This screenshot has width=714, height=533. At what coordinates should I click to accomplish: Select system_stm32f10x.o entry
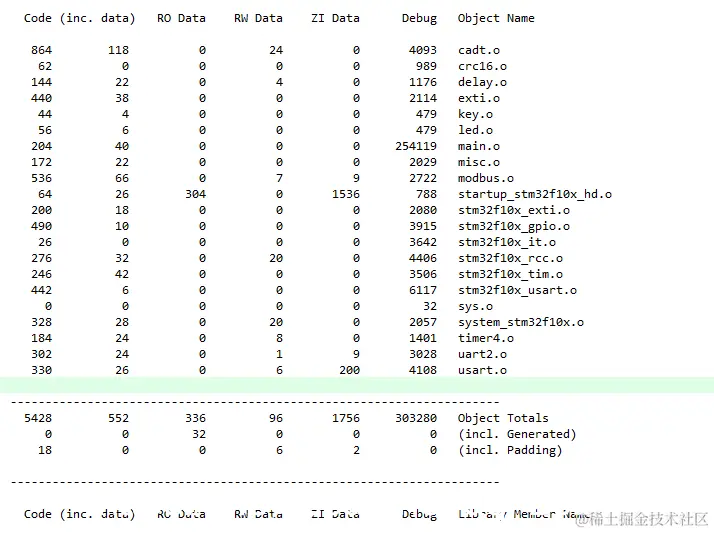click(x=521, y=322)
